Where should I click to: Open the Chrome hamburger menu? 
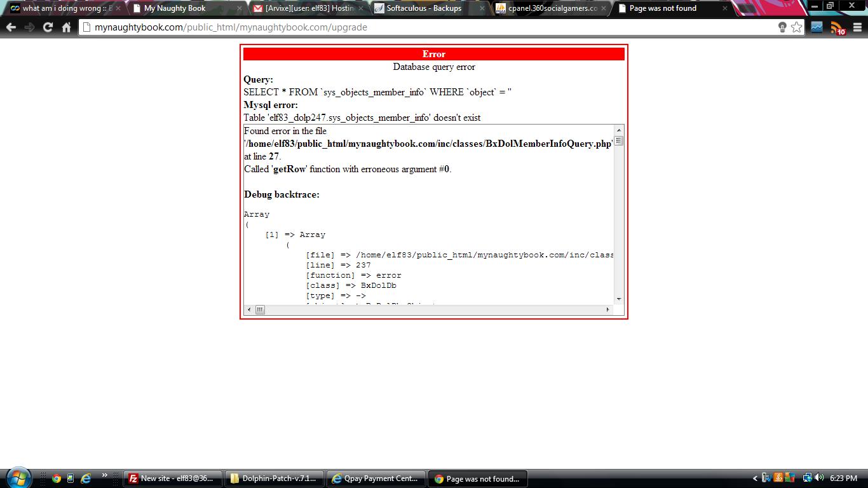point(857,27)
